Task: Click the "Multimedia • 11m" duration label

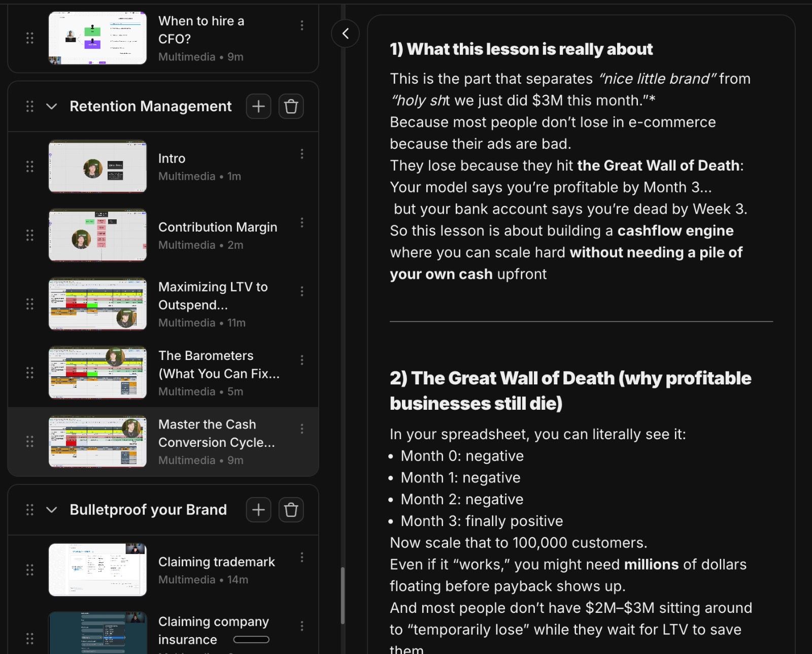Action: (x=202, y=323)
